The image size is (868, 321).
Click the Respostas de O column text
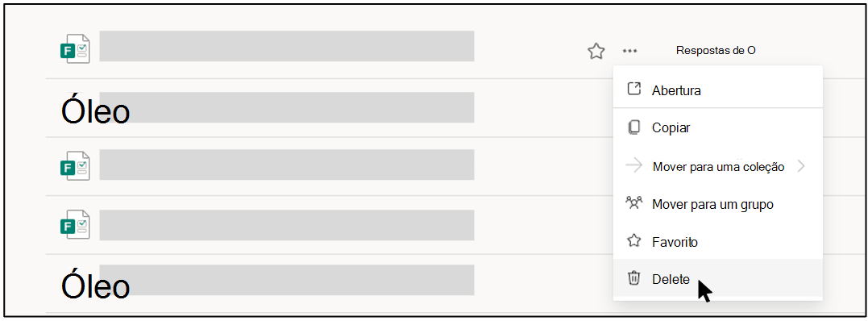[716, 51]
